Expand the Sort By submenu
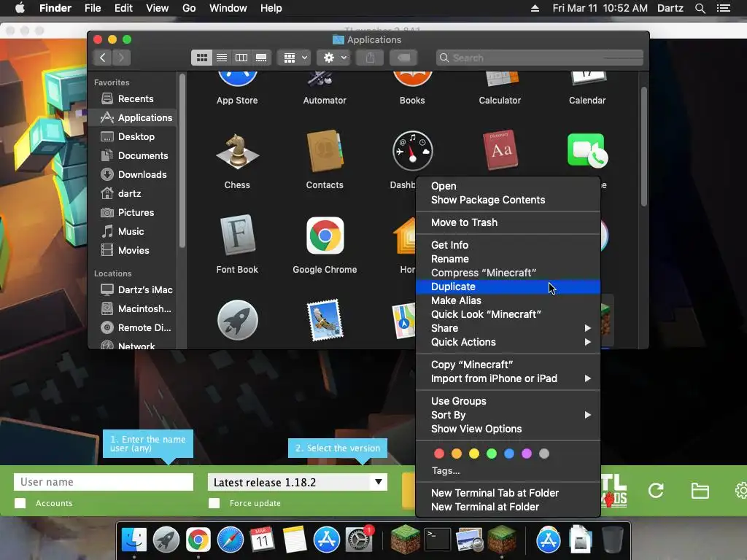Image resolution: width=747 pixels, height=560 pixels. coord(508,415)
